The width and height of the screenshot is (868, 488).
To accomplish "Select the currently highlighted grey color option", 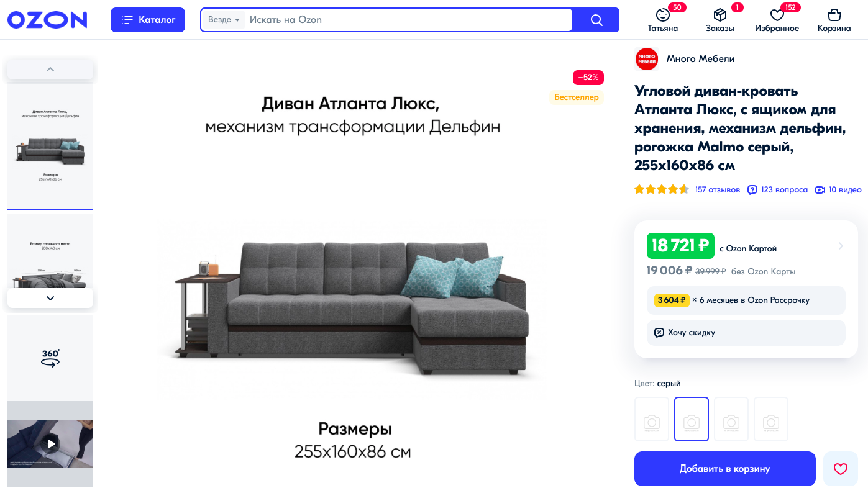I will click(x=692, y=419).
